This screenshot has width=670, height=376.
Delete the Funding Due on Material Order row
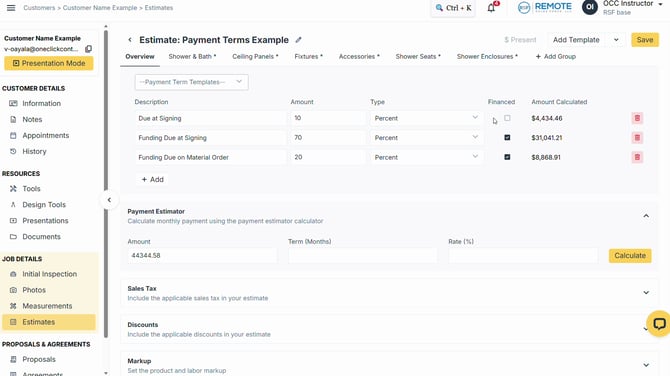(637, 157)
